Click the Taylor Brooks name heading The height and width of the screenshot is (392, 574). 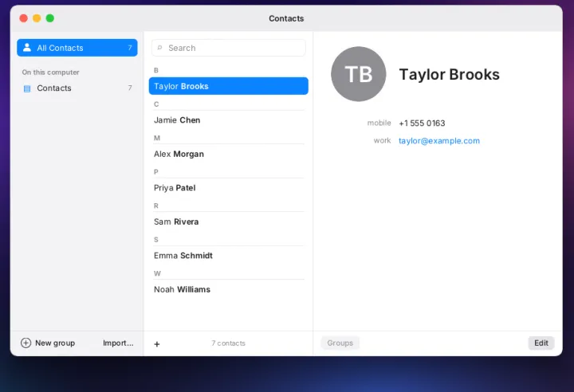pos(449,74)
